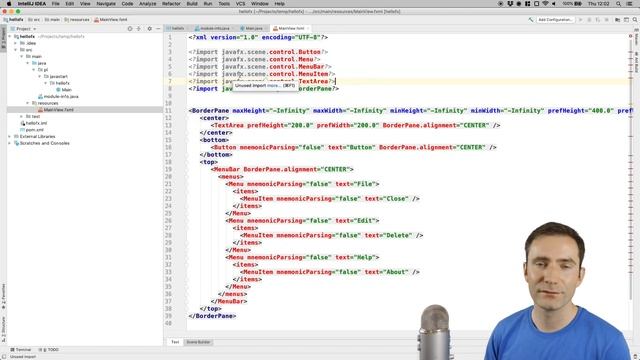Screen dimensions: 640x360
Task: Collapse the hellofx project root node
Action: 10,36
